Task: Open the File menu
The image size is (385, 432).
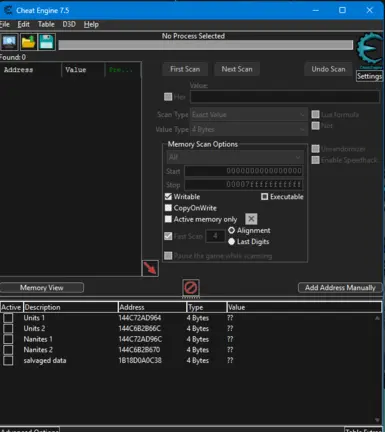Action: (x=5, y=24)
